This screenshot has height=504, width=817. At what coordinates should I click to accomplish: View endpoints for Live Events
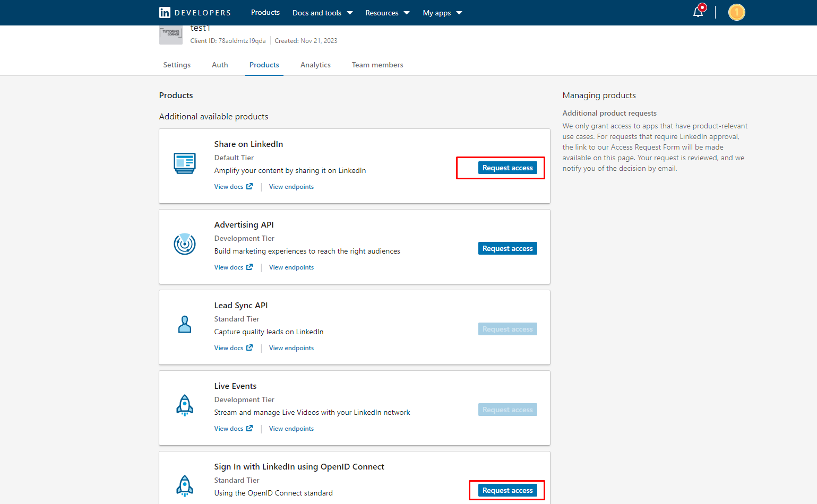coord(291,428)
